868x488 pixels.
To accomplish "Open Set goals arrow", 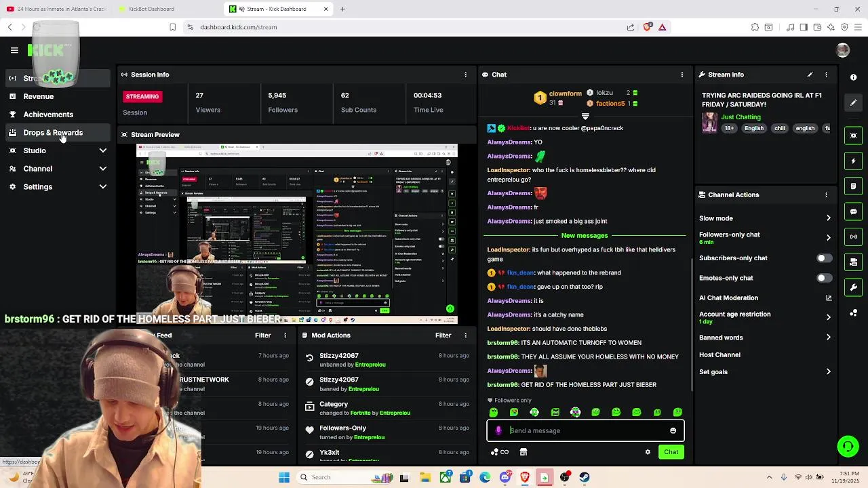I will [x=828, y=371].
